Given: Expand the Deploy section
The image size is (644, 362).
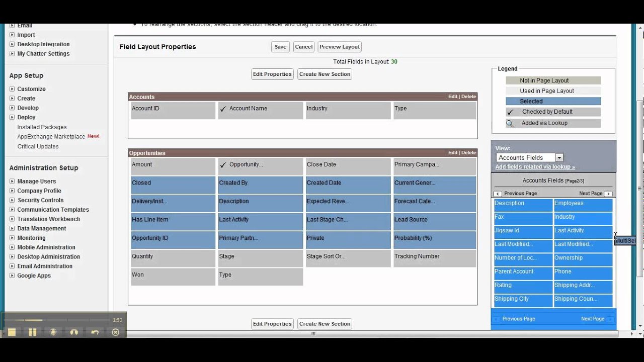Looking at the screenshot, I should click(12, 117).
